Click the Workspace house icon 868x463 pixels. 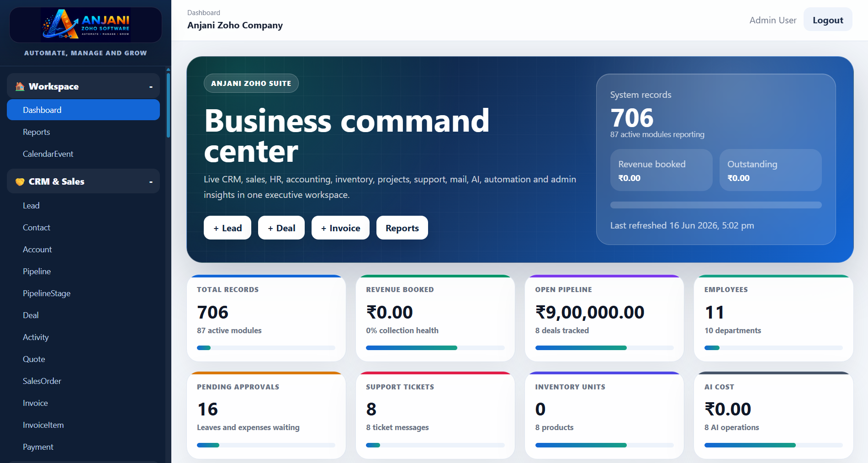20,86
